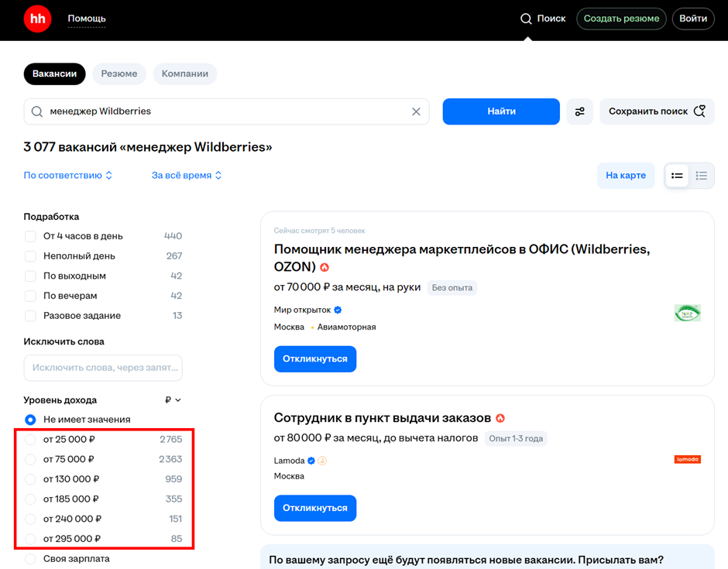
Task: Select the от 25 000 ₽ income option
Action: click(x=30, y=440)
